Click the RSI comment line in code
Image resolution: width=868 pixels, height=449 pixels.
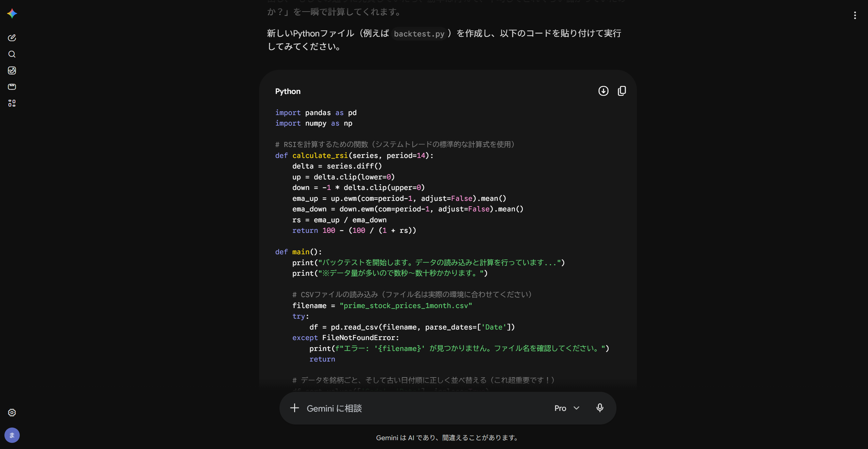click(395, 145)
